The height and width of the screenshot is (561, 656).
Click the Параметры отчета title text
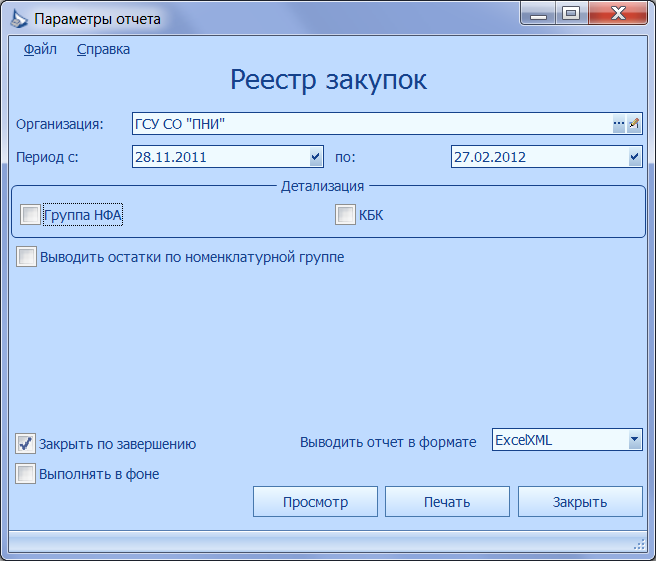pos(97,19)
